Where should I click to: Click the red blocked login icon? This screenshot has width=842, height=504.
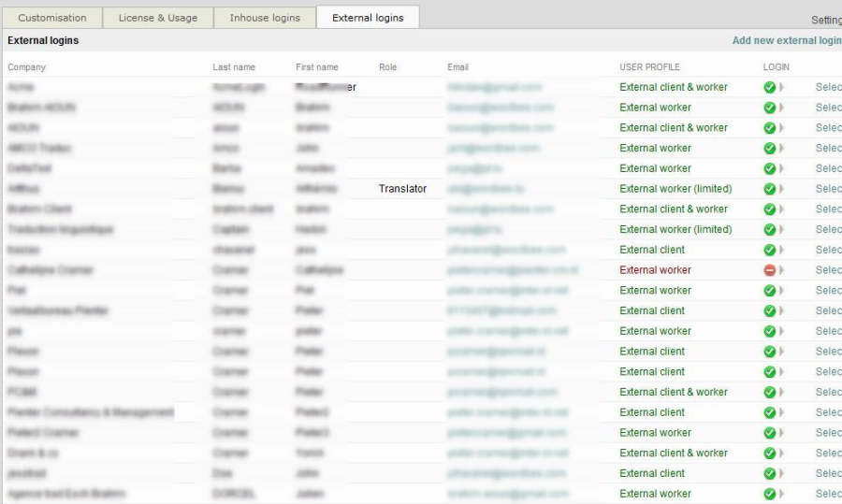(x=769, y=270)
